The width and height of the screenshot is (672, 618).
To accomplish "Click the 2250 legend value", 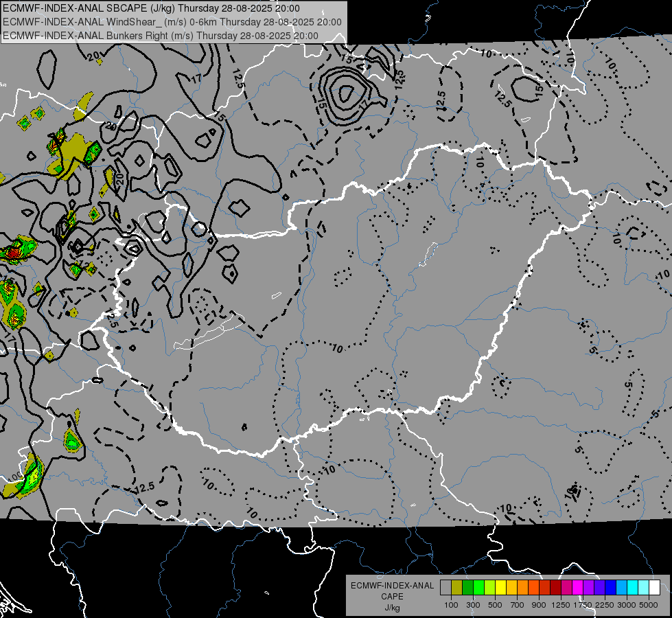I will [x=605, y=605].
